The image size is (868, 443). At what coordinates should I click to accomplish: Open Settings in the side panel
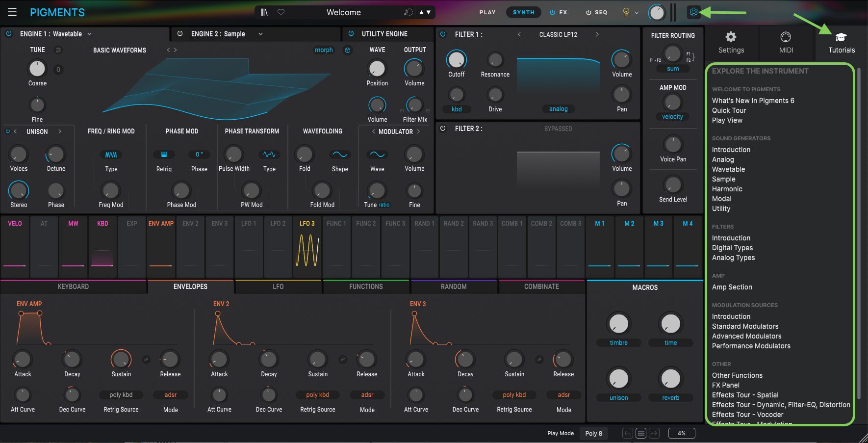[731, 42]
